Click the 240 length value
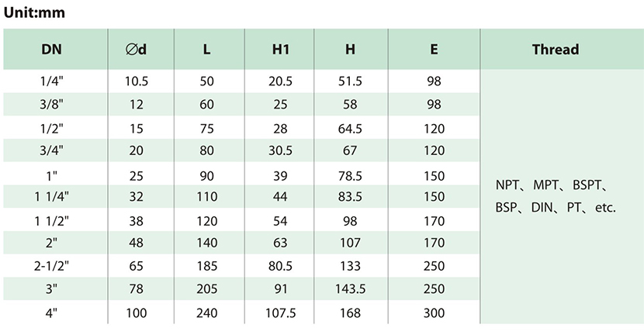Viewport: 644px width, 335px height. point(206,312)
